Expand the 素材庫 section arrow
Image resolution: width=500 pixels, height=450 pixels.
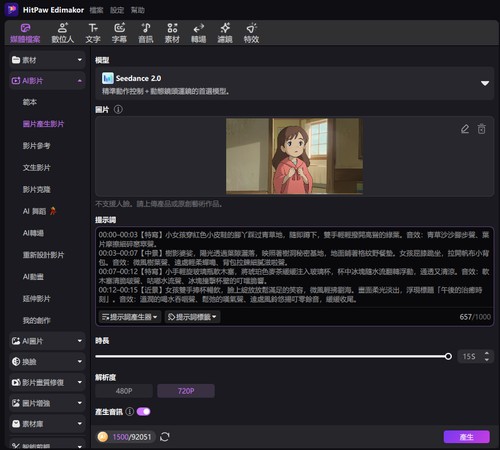80,424
